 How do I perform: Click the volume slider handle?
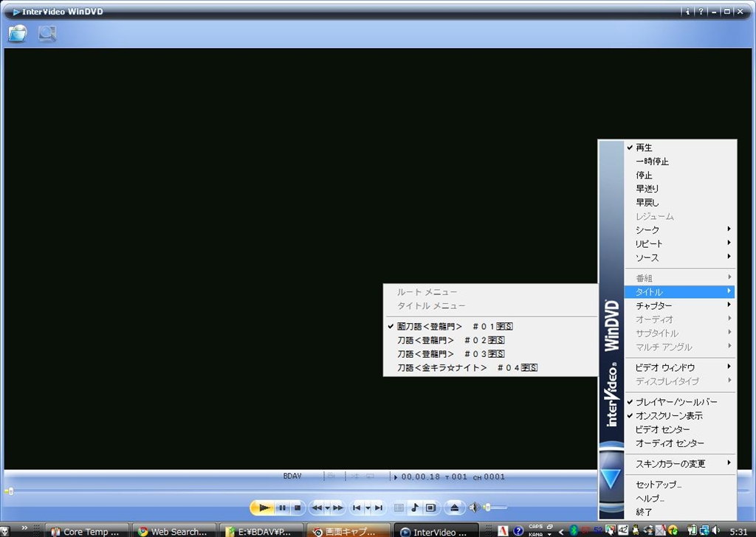pyautogui.click(x=487, y=507)
